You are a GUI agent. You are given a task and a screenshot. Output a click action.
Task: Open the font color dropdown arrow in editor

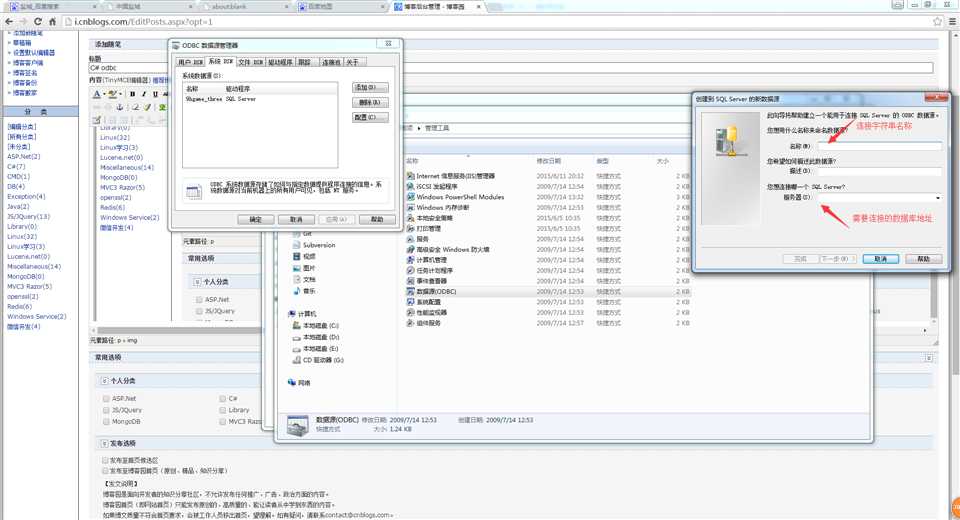pos(103,94)
